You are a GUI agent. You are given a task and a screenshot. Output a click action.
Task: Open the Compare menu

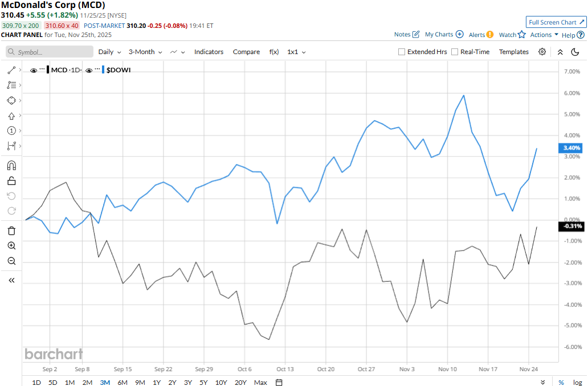click(246, 52)
